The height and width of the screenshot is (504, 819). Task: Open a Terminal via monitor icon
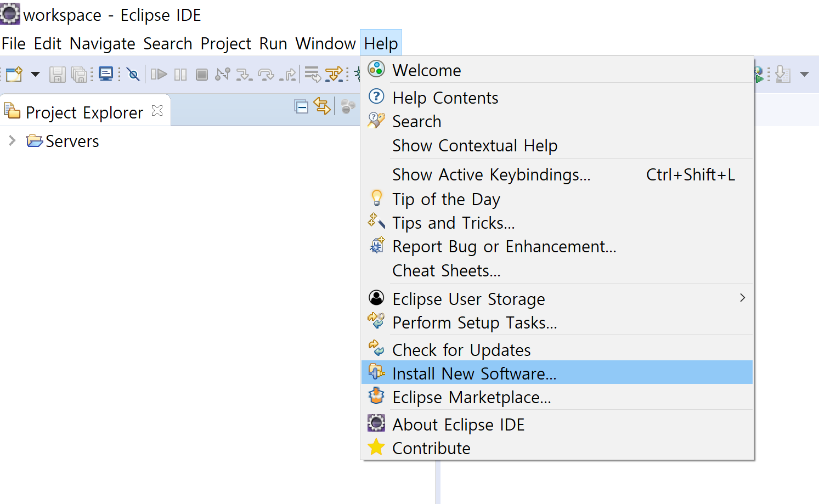coord(106,73)
